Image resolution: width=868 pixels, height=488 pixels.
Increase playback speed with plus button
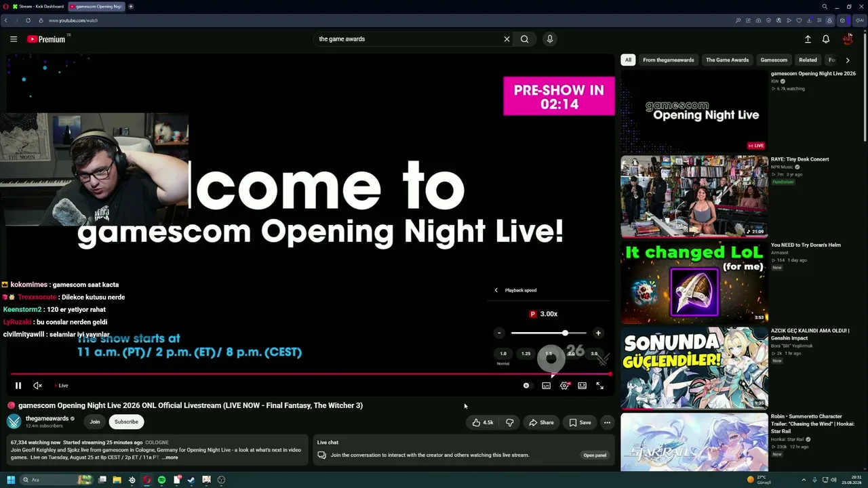[x=598, y=333]
